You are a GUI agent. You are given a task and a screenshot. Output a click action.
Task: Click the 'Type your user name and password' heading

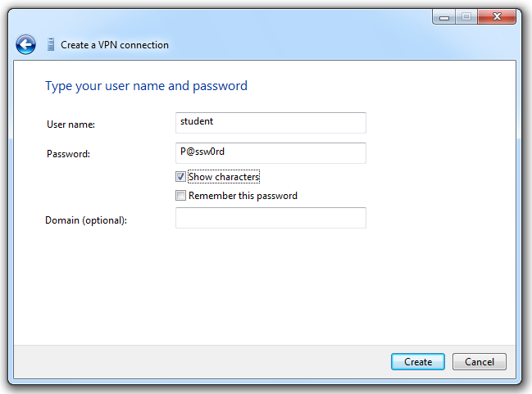coord(146,86)
